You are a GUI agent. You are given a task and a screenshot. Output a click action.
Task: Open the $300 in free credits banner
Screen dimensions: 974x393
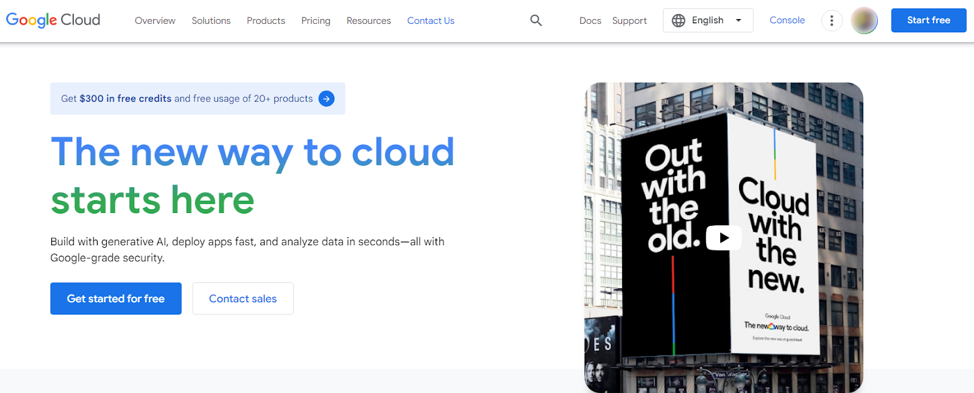198,98
